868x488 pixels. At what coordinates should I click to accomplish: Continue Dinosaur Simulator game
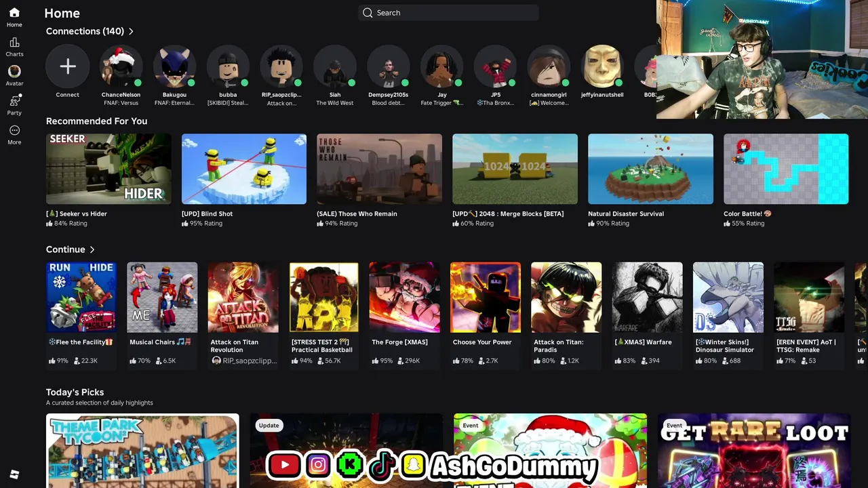coord(728,298)
